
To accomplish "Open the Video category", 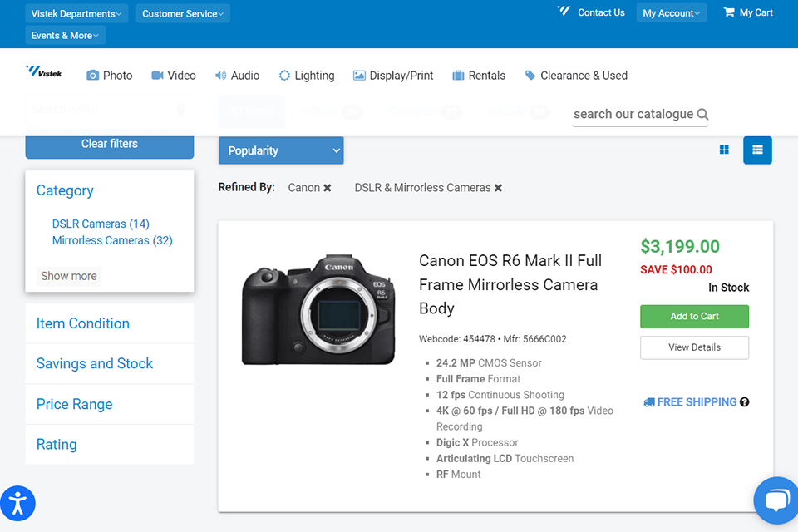I will [174, 76].
